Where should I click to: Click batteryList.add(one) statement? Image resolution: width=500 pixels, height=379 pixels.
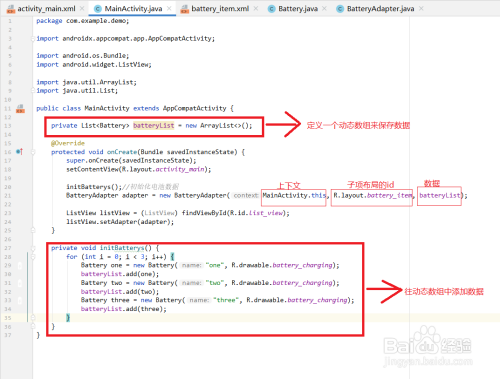[120, 274]
